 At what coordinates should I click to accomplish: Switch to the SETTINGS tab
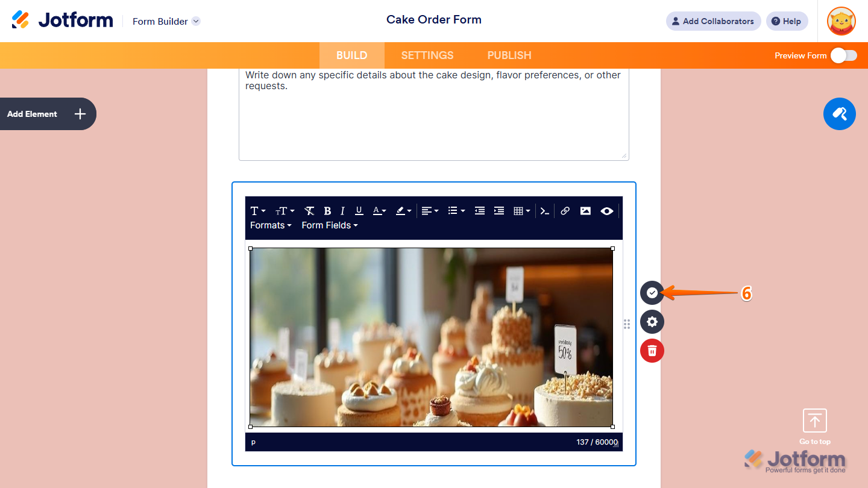(427, 55)
